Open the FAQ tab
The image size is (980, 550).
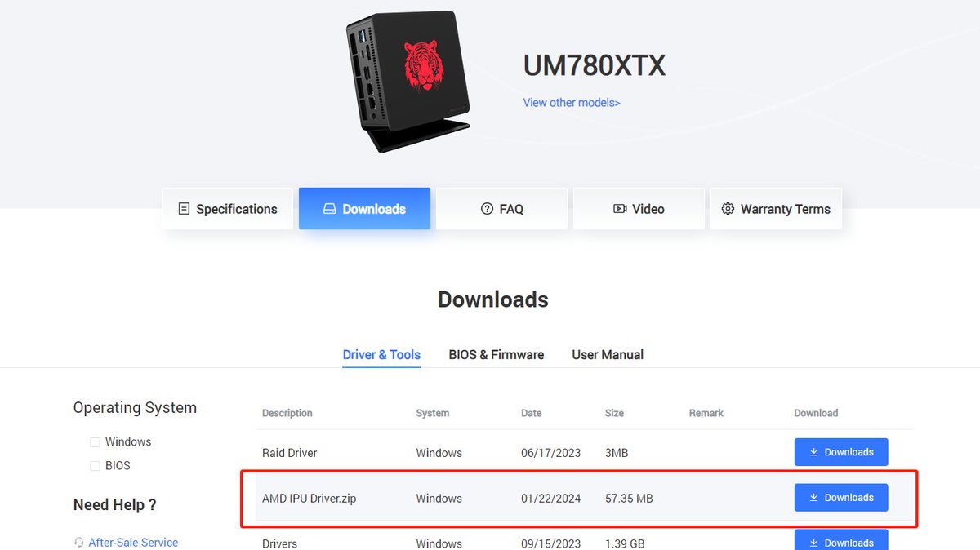coord(501,209)
